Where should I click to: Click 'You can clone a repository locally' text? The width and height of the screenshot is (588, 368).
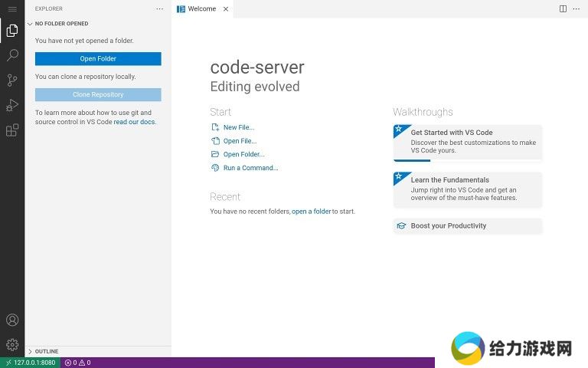[86, 77]
